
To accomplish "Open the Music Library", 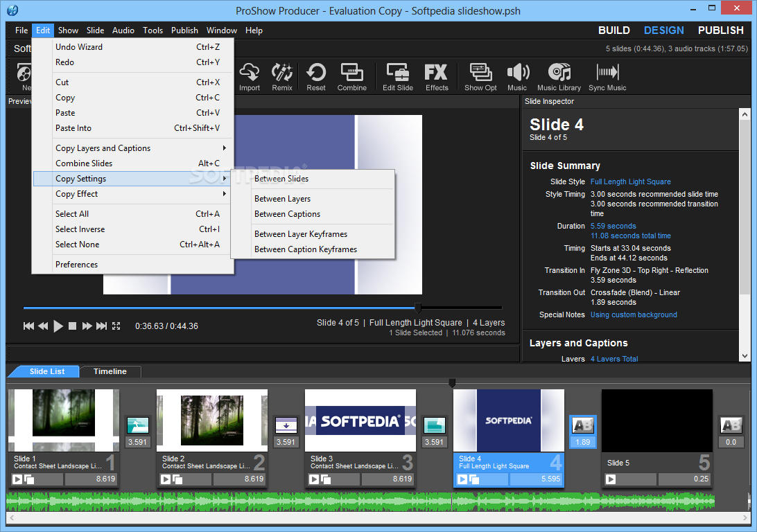I will tap(559, 77).
